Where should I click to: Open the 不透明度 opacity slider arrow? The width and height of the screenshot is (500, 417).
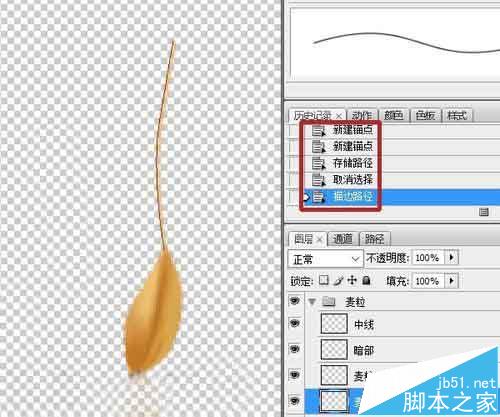tap(452, 257)
